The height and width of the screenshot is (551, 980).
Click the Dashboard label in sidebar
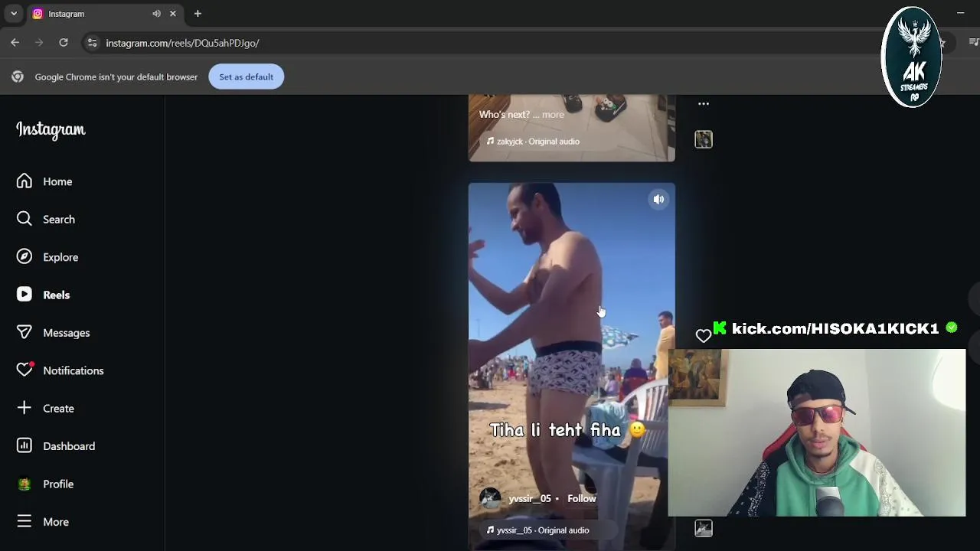[x=69, y=446]
